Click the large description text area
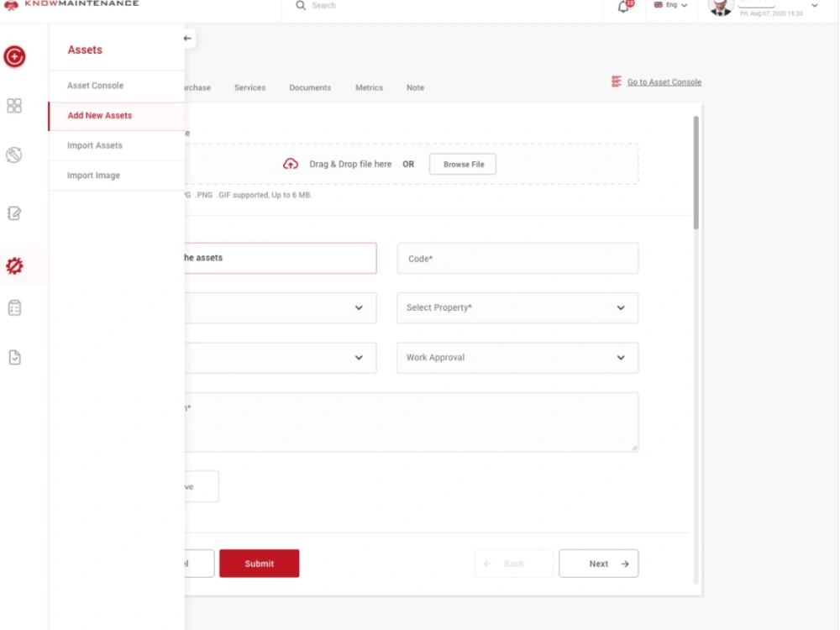 [x=412, y=423]
